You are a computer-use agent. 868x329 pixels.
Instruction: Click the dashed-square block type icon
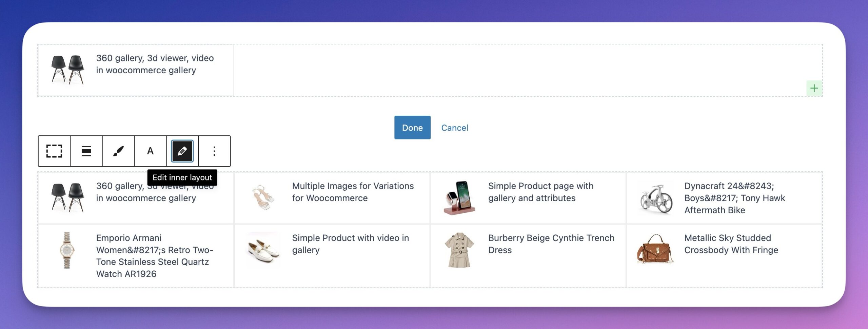54,151
